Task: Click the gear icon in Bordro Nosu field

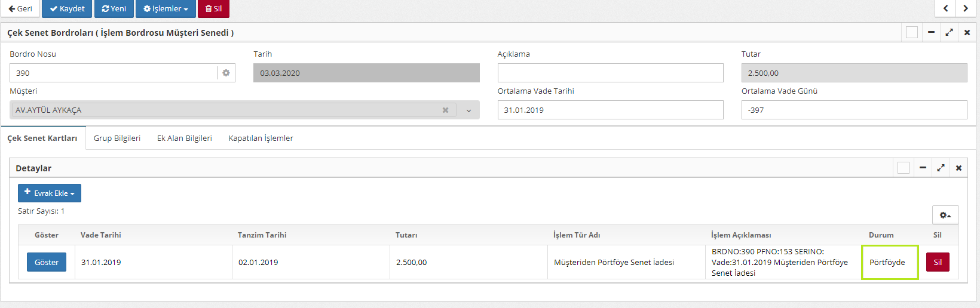Action: click(x=226, y=73)
